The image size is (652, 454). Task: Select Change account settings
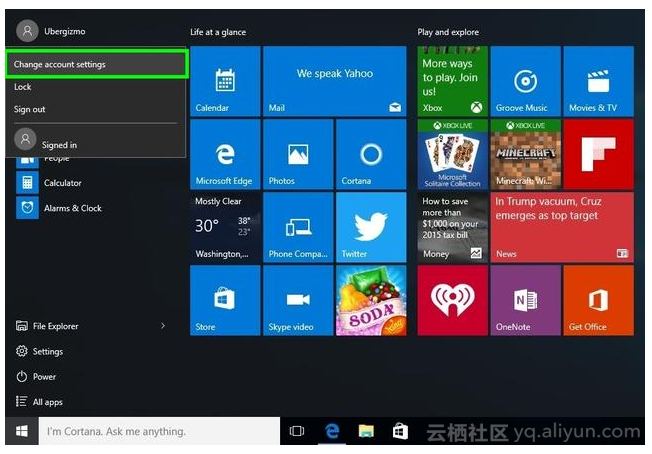96,64
